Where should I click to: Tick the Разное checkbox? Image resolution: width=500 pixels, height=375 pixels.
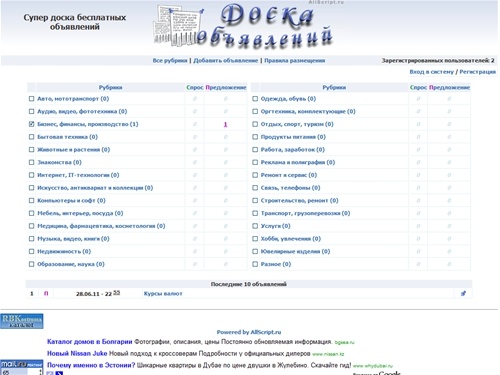point(255,264)
